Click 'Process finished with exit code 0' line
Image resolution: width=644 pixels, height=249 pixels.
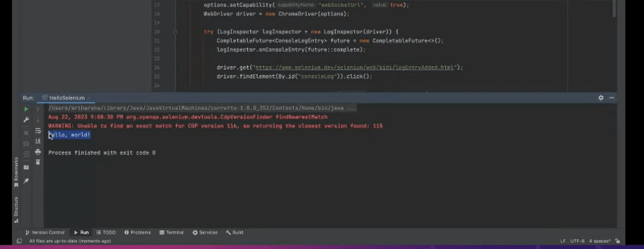(x=102, y=153)
